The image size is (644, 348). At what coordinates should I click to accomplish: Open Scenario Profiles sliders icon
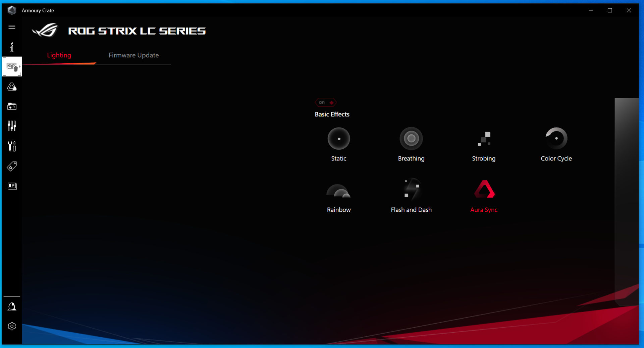[x=12, y=126]
